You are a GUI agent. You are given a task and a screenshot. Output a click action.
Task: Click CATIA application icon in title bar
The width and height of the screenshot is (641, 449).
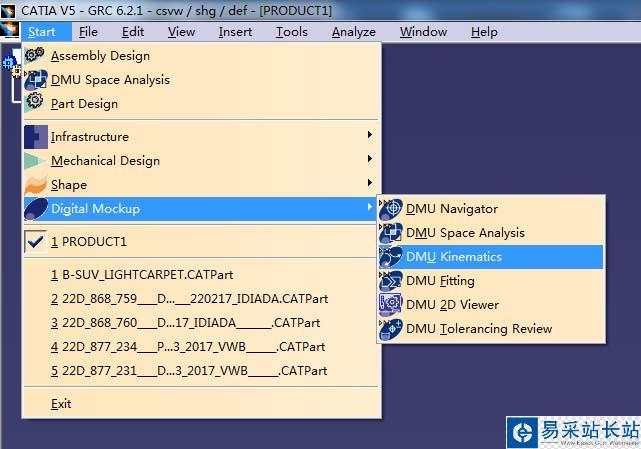point(8,11)
